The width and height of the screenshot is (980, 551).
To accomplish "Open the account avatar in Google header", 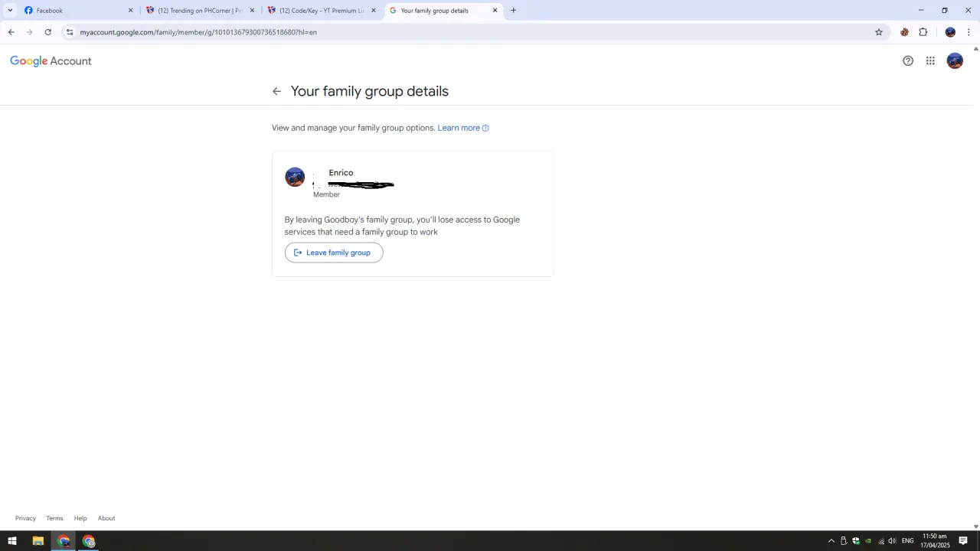I will pyautogui.click(x=955, y=61).
